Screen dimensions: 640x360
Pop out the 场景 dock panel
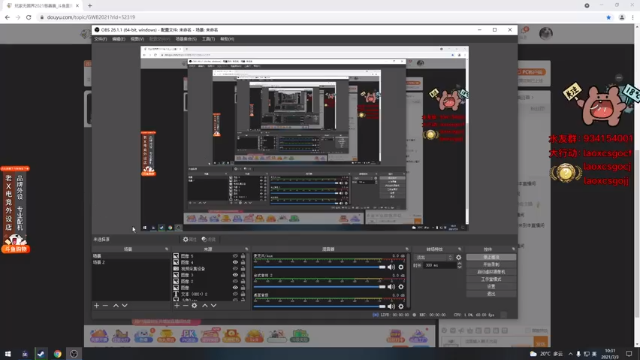point(167,249)
